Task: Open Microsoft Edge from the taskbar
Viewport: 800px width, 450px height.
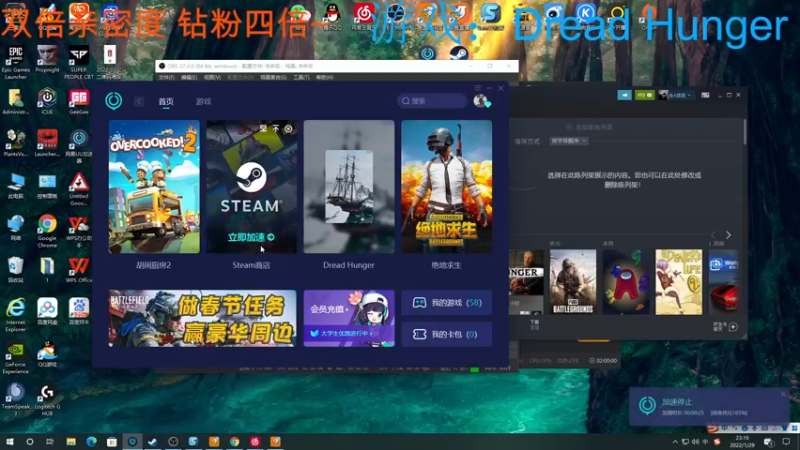Action: point(91,441)
